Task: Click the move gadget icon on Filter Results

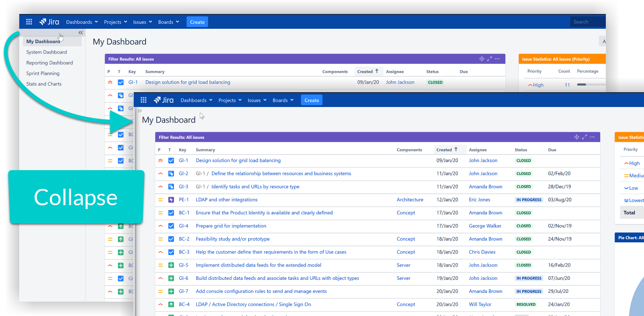Action: coord(576,137)
